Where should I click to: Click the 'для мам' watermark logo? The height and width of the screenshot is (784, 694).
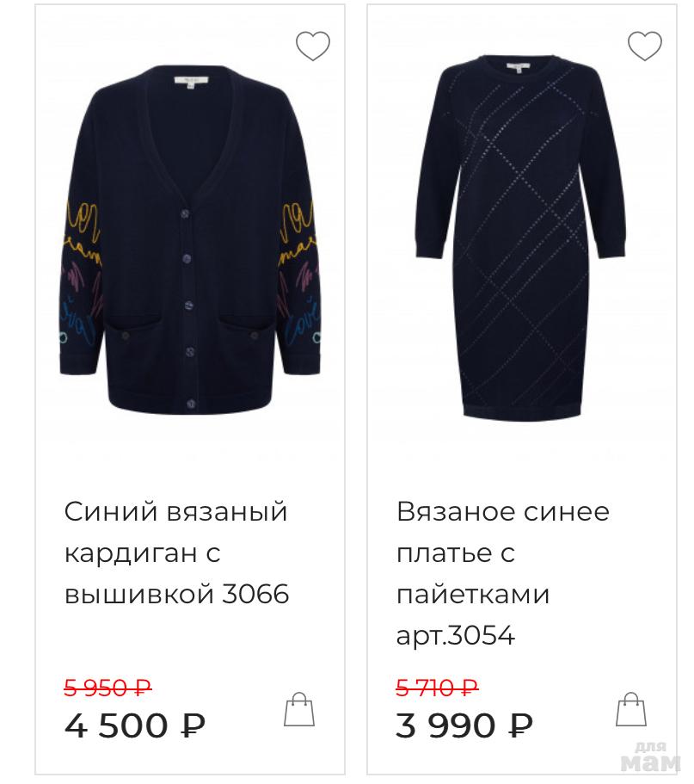(x=649, y=757)
